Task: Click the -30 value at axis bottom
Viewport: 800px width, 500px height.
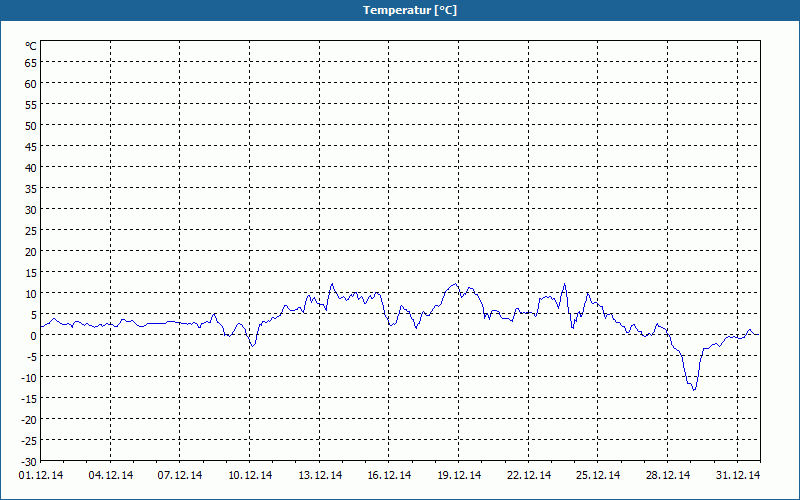Action: click(29, 462)
